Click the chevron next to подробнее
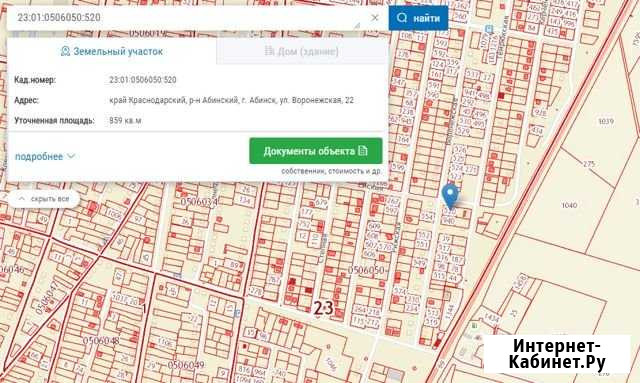The height and width of the screenshot is (383, 640). point(71,156)
